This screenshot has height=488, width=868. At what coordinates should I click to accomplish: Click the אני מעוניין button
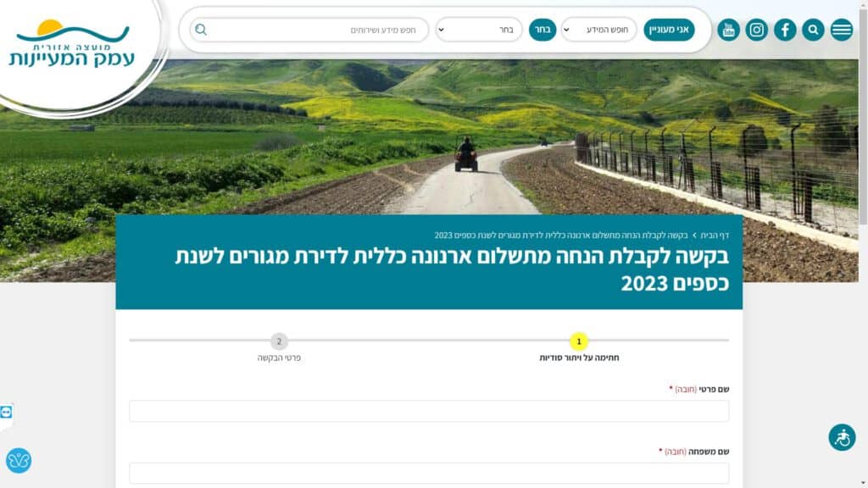pos(669,30)
